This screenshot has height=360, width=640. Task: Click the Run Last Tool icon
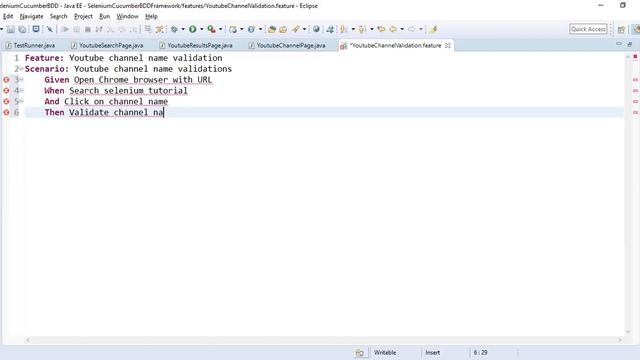click(x=211, y=29)
